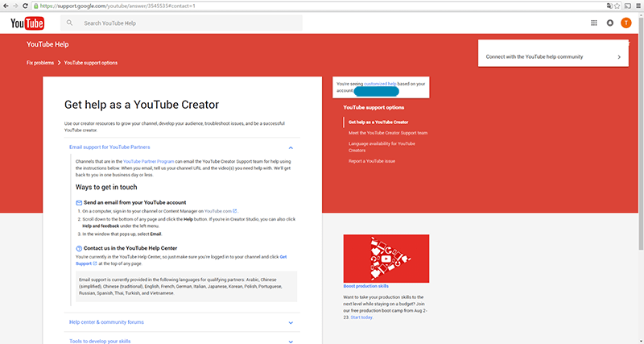
Task: Open the YouTube.com link in step 1
Action: point(218,211)
